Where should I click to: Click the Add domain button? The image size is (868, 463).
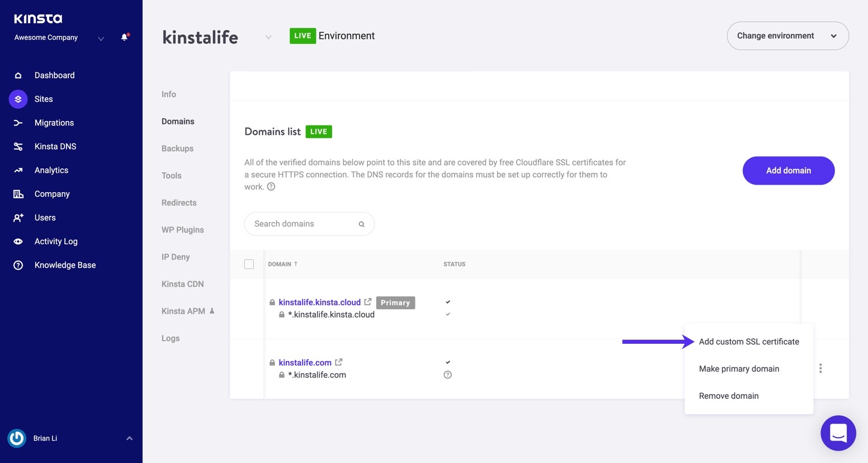[x=789, y=171]
